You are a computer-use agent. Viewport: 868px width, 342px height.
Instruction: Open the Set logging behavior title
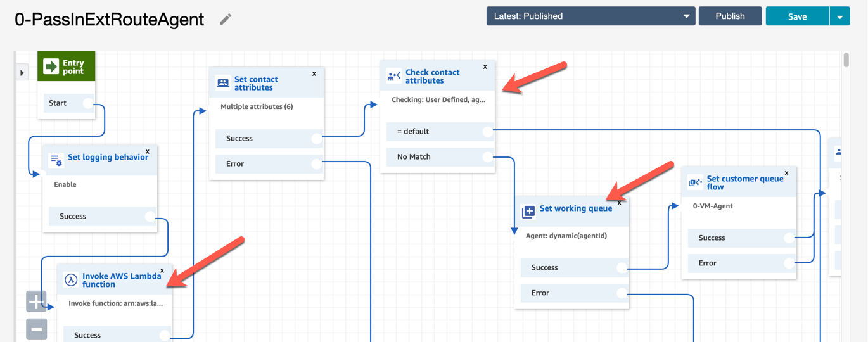click(108, 157)
